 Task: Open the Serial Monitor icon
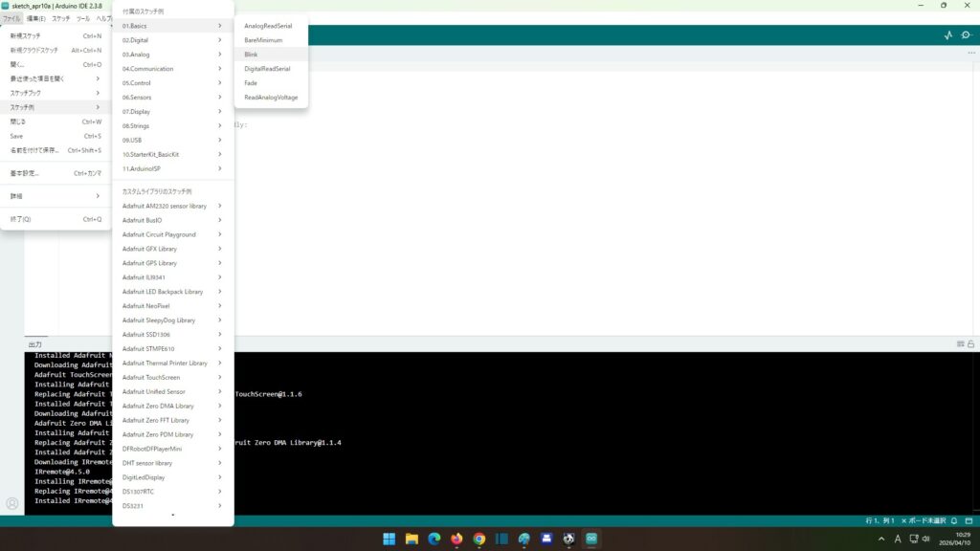click(966, 35)
